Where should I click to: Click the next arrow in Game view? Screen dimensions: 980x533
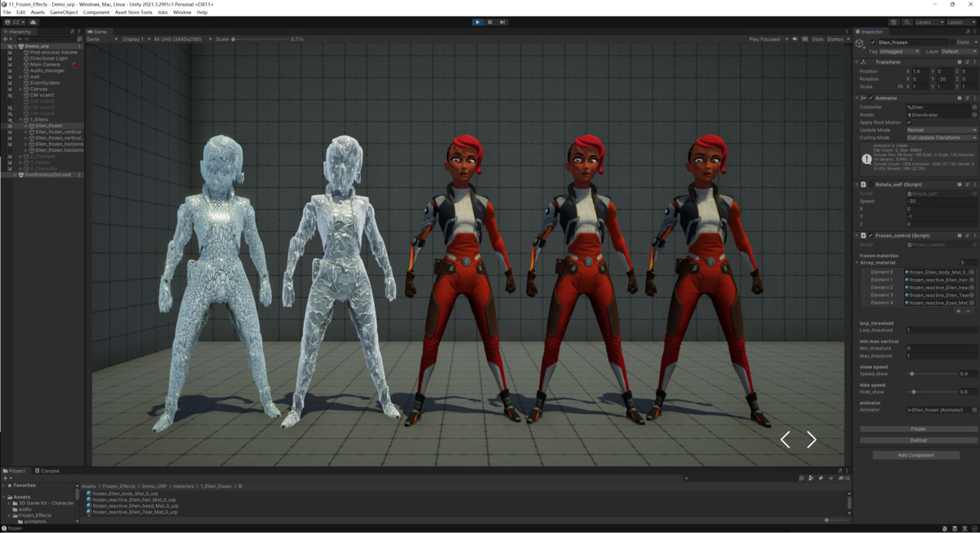click(x=811, y=440)
